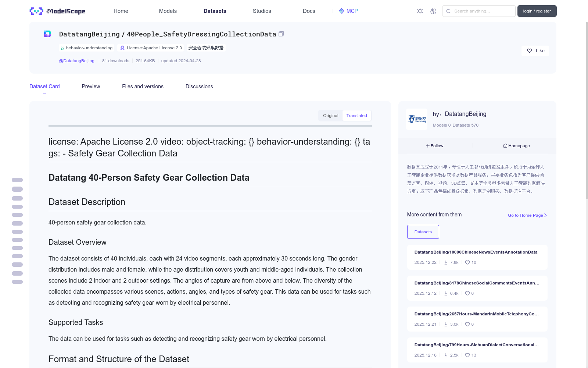Click the chevron after Go to Home Page
The image size is (588, 368).
pos(546,215)
